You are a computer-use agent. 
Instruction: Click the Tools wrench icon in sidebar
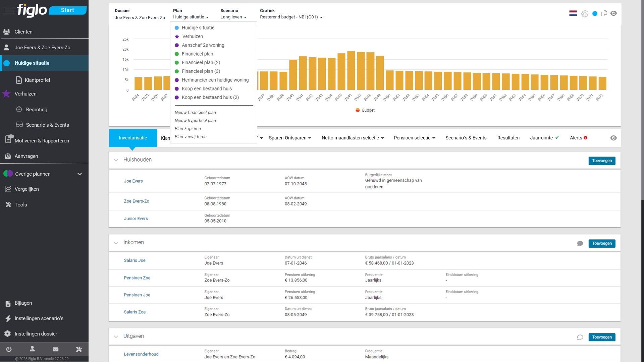coord(8,205)
